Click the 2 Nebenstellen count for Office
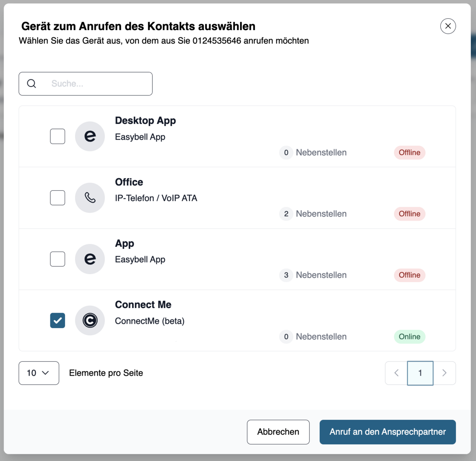The height and width of the screenshot is (461, 476). click(313, 214)
